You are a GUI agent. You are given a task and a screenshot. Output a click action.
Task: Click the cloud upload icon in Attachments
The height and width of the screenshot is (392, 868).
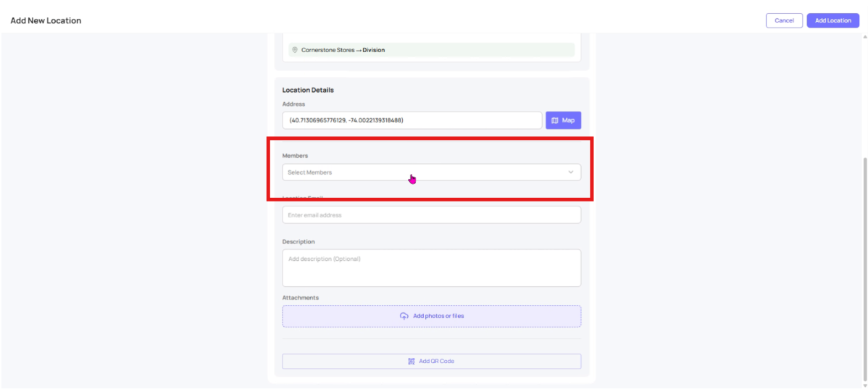404,316
